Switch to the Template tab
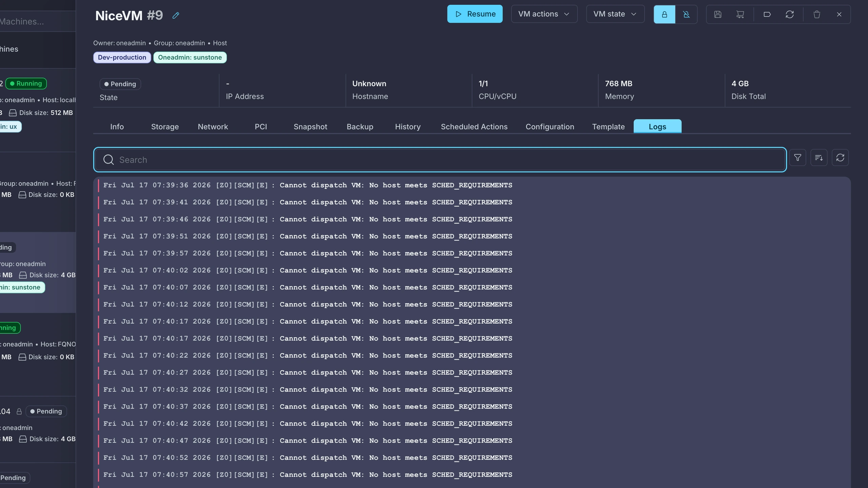The height and width of the screenshot is (488, 868). point(608,126)
